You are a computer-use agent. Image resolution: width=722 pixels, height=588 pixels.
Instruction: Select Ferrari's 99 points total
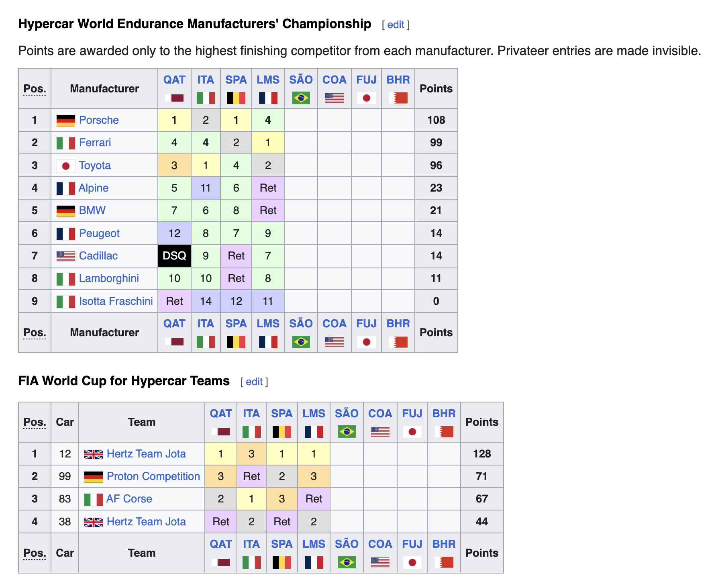pos(436,143)
